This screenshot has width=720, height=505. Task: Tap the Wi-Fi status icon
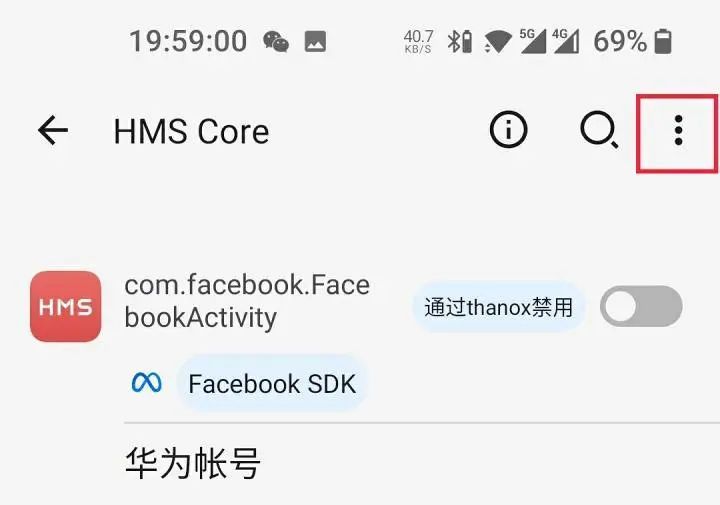tap(498, 41)
